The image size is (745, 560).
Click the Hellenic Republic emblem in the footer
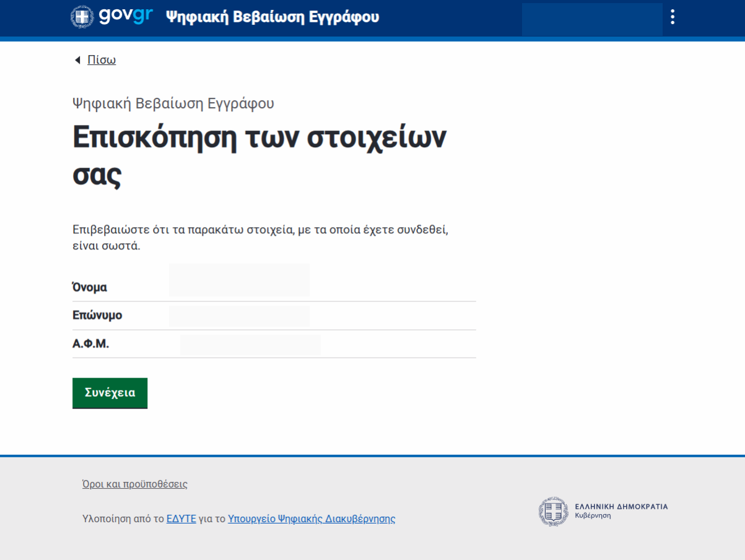point(553,511)
